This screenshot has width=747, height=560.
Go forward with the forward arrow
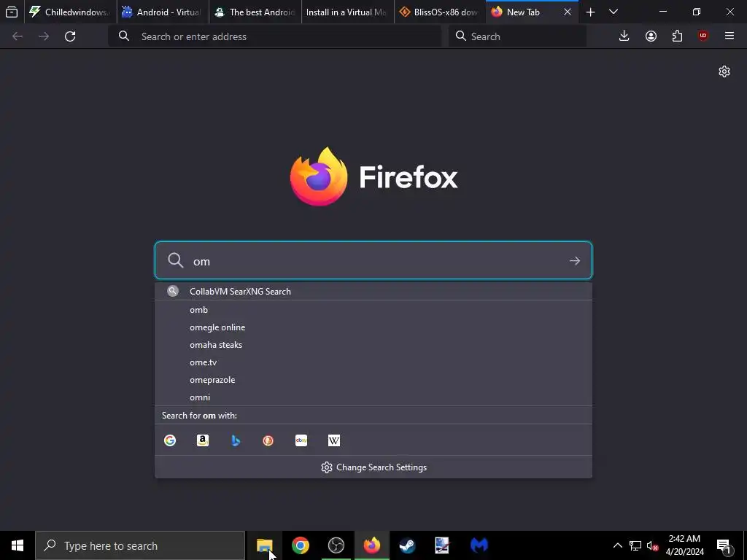pyautogui.click(x=44, y=36)
